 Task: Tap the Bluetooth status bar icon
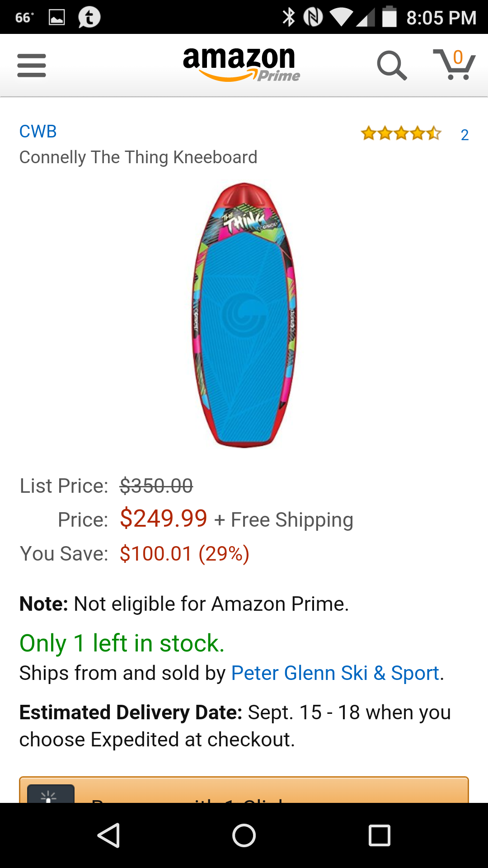(288, 18)
